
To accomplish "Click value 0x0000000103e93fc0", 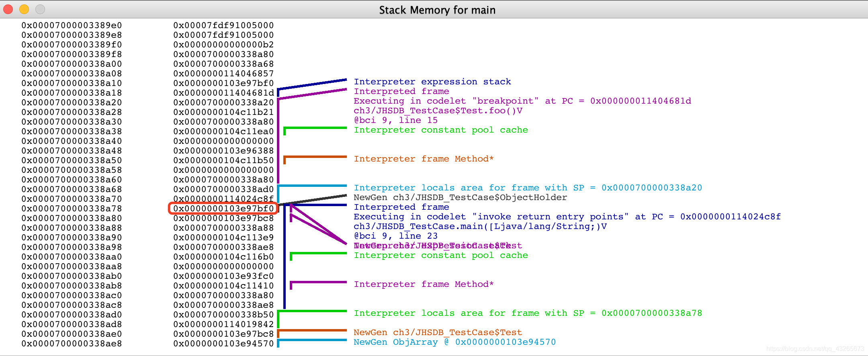I will 223,276.
